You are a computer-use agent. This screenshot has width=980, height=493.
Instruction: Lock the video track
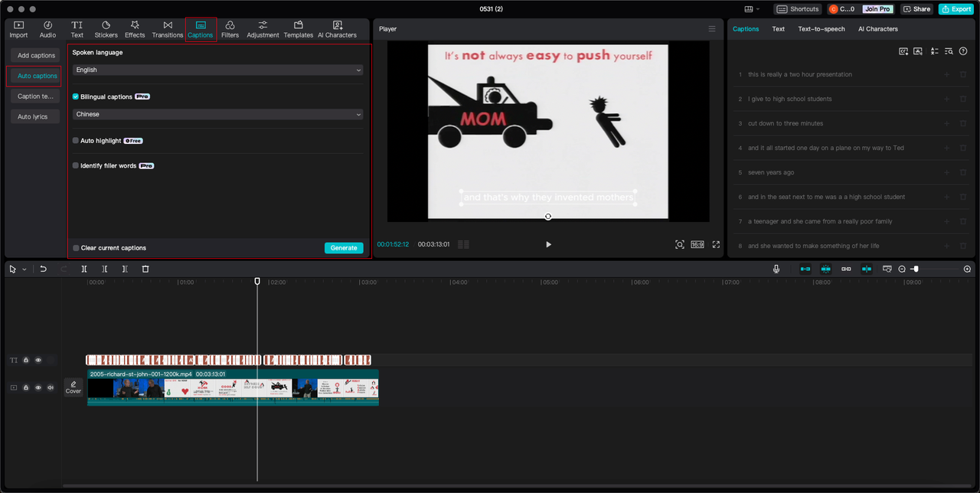(x=26, y=387)
